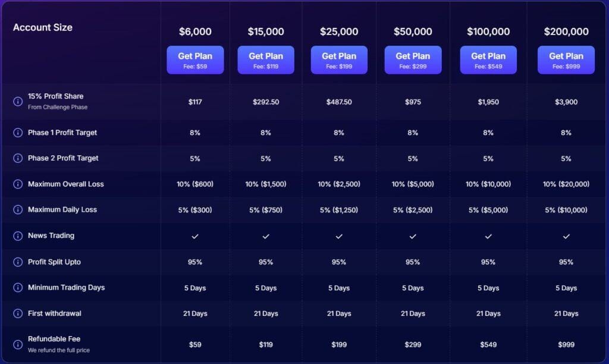
Task: Click Get Plan for the $15,000 account
Action: pyautogui.click(x=265, y=59)
